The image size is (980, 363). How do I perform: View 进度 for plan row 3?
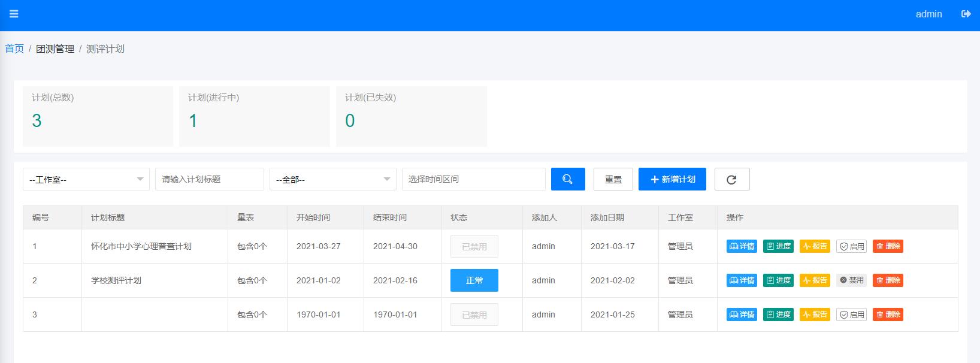coord(778,314)
